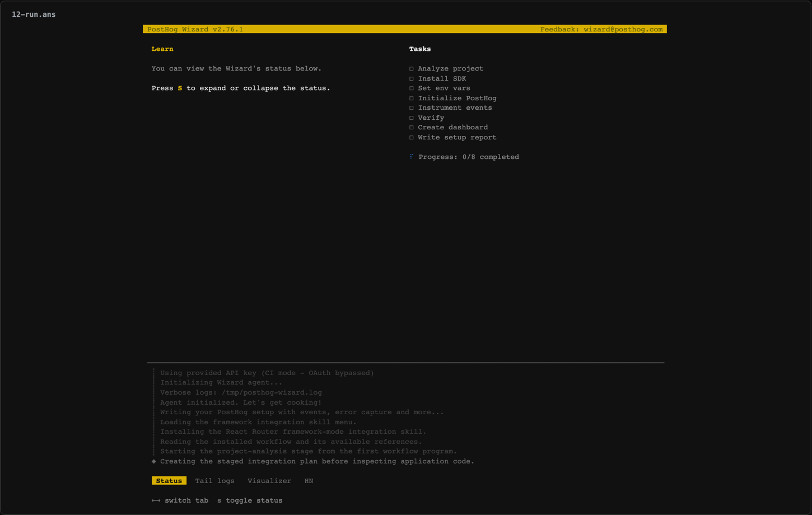812x515 pixels.
Task: Check the Create dashboard task box
Action: 412,128
